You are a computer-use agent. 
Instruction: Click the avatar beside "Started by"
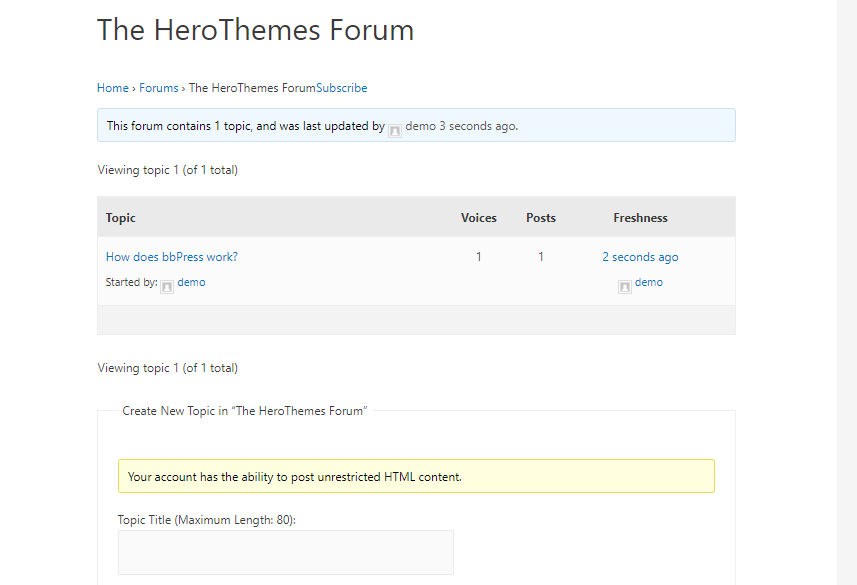point(167,285)
